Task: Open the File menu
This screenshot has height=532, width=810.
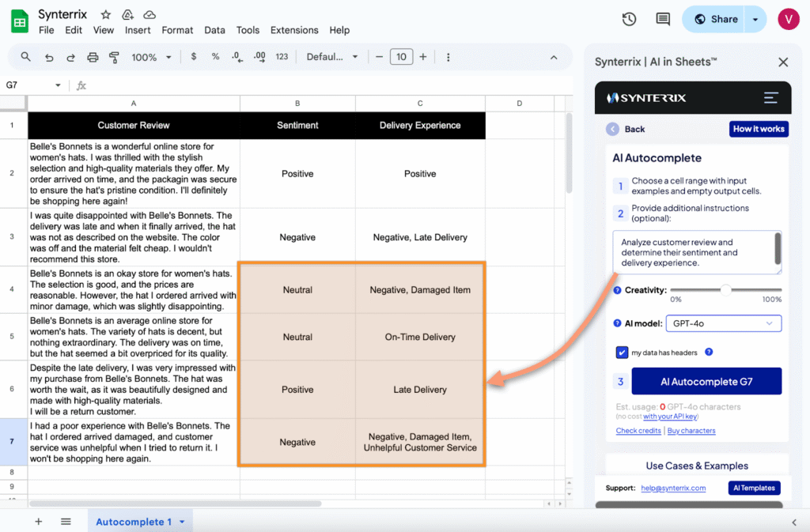Action: point(46,31)
